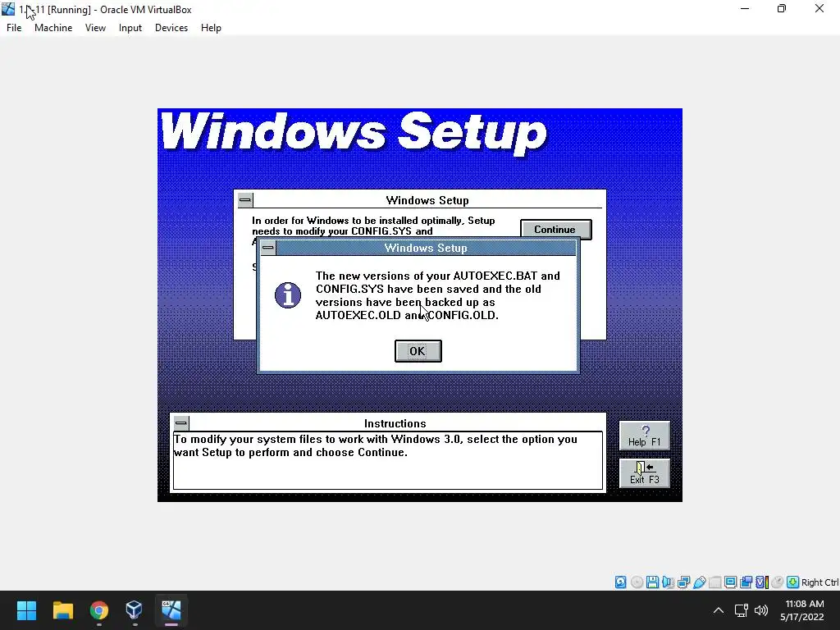Open the VirtualBox File menu
840x630 pixels.
[14, 28]
